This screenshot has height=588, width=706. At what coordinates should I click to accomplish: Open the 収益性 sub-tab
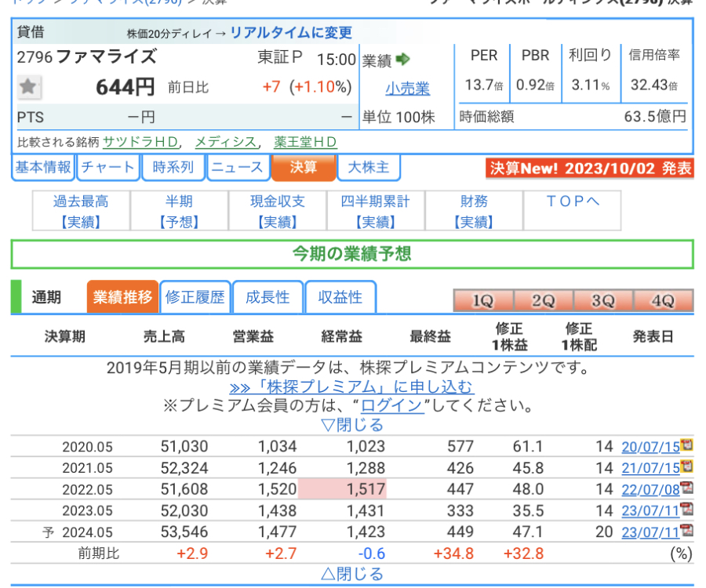[340, 297]
